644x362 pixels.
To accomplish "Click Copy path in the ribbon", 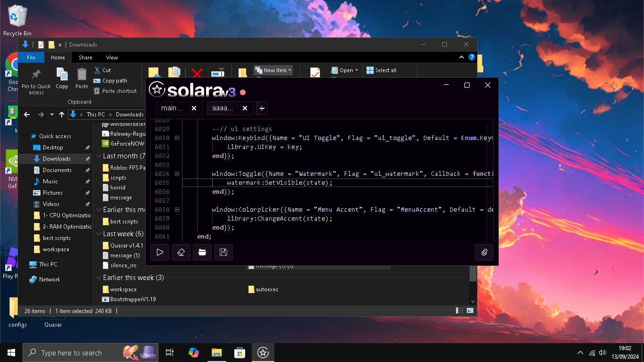I will tap(110, 81).
